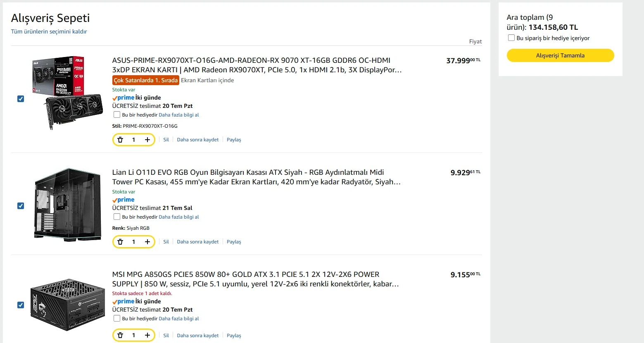644x343 pixels.
Task: Click 'Ekran Kartları içinde' category link
Action: 207,80
